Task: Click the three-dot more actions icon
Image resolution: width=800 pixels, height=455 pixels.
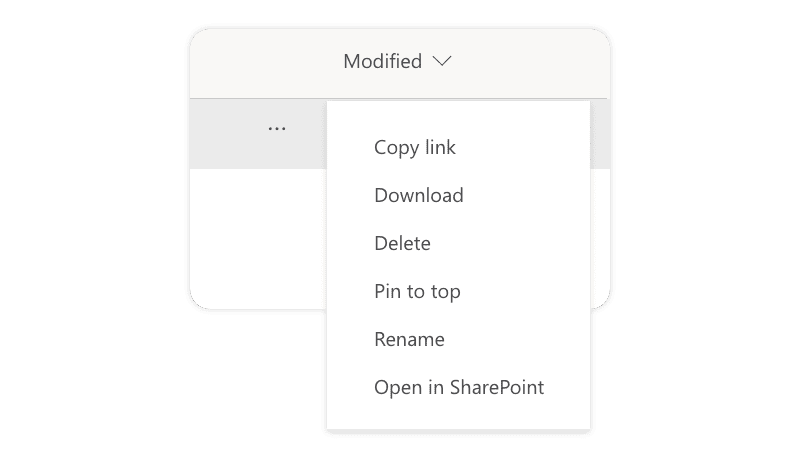Action: [277, 129]
